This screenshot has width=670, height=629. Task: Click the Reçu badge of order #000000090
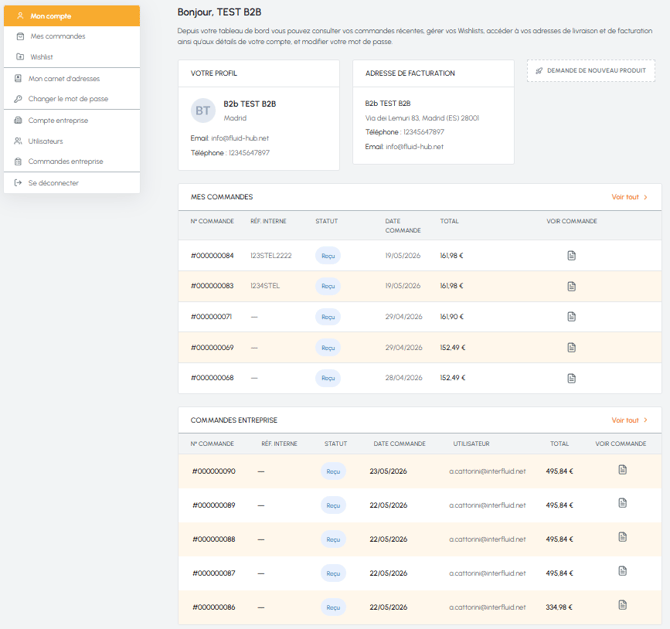point(333,471)
